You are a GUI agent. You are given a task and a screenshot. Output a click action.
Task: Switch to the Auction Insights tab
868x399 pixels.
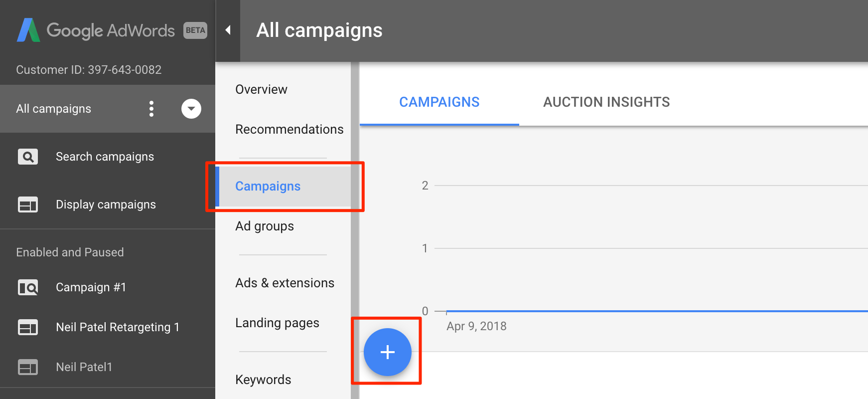point(606,102)
